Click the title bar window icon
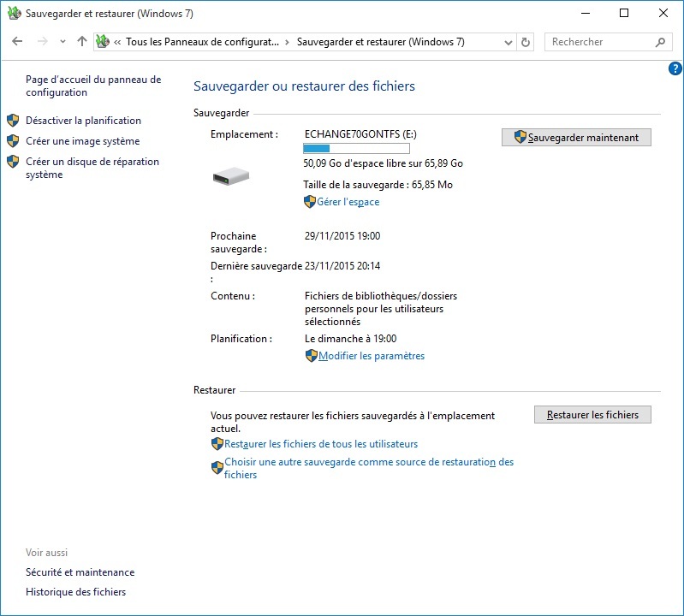Viewport: 684px width, 616px height. [15, 13]
